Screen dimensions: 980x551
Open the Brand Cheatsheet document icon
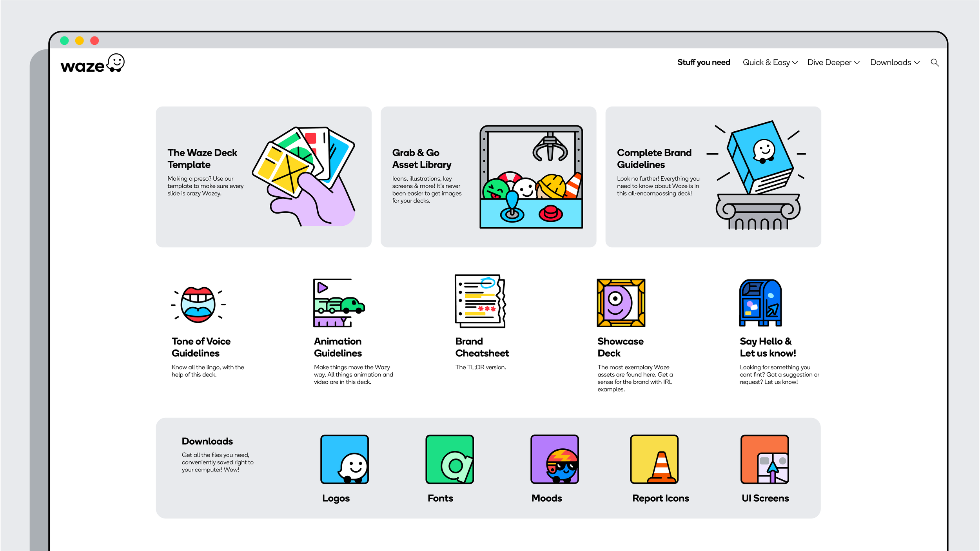click(x=480, y=301)
